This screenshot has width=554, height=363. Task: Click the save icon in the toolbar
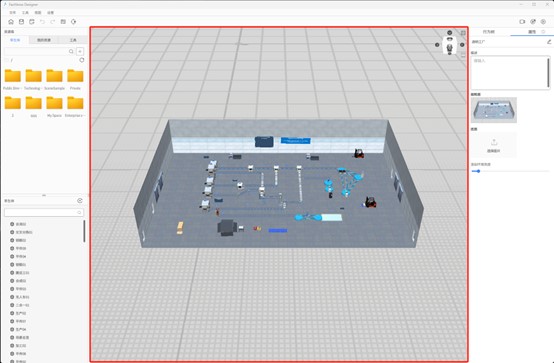coord(22,22)
